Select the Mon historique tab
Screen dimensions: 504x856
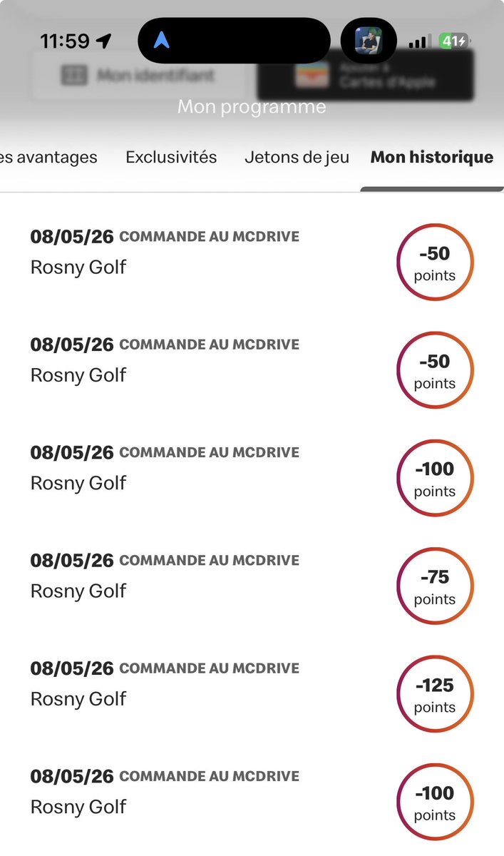tap(432, 157)
